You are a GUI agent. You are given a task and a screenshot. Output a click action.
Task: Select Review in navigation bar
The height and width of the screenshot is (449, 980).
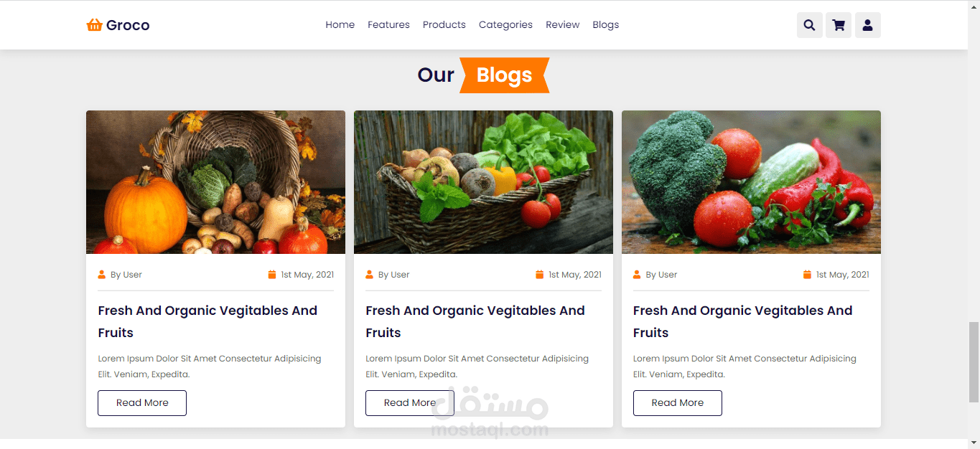tap(562, 24)
